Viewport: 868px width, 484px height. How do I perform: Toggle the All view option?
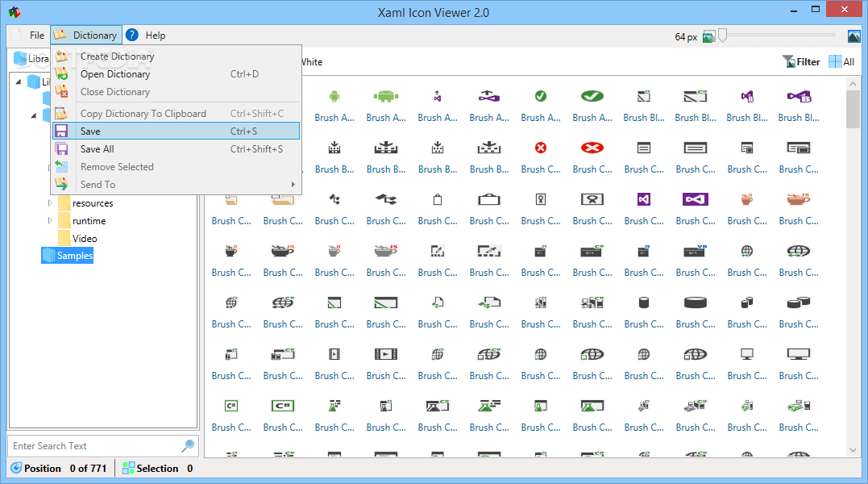pyautogui.click(x=841, y=62)
